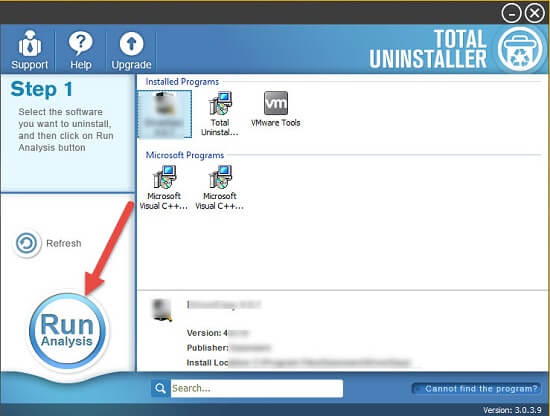
Task: Select the second Microsoft Visual C++ entry
Action: tap(220, 188)
